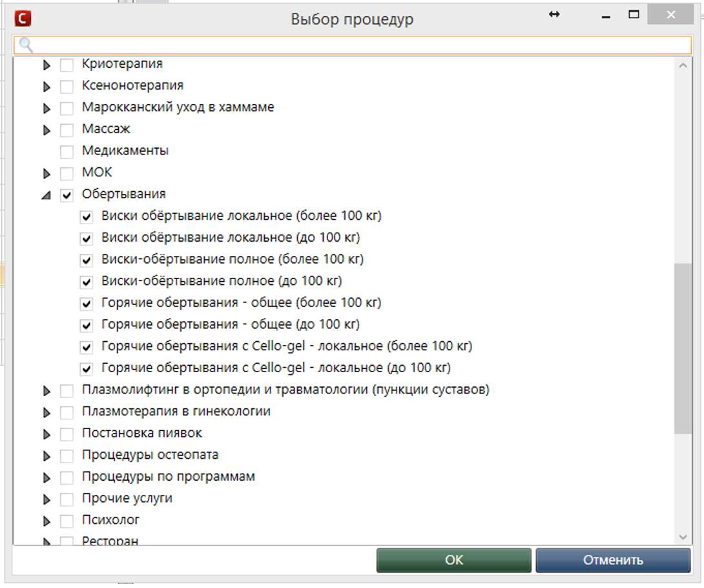Enable the Массаж checkbox

[67, 130]
